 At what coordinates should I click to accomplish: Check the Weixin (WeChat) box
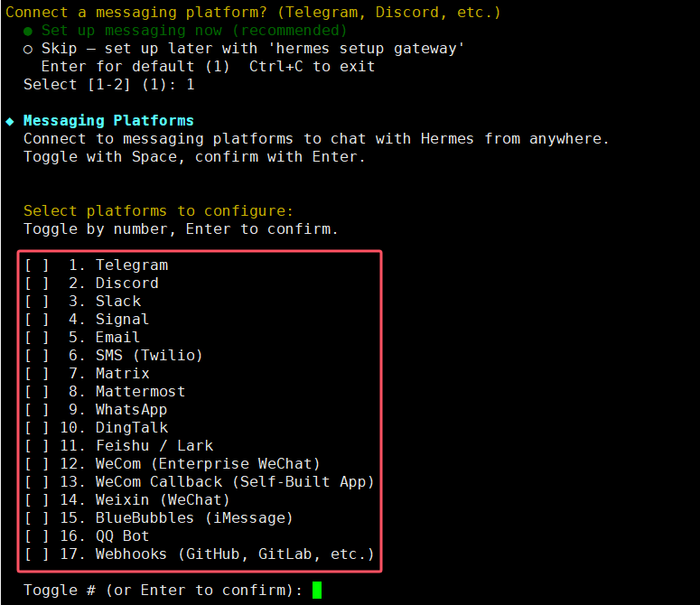click(x=37, y=500)
